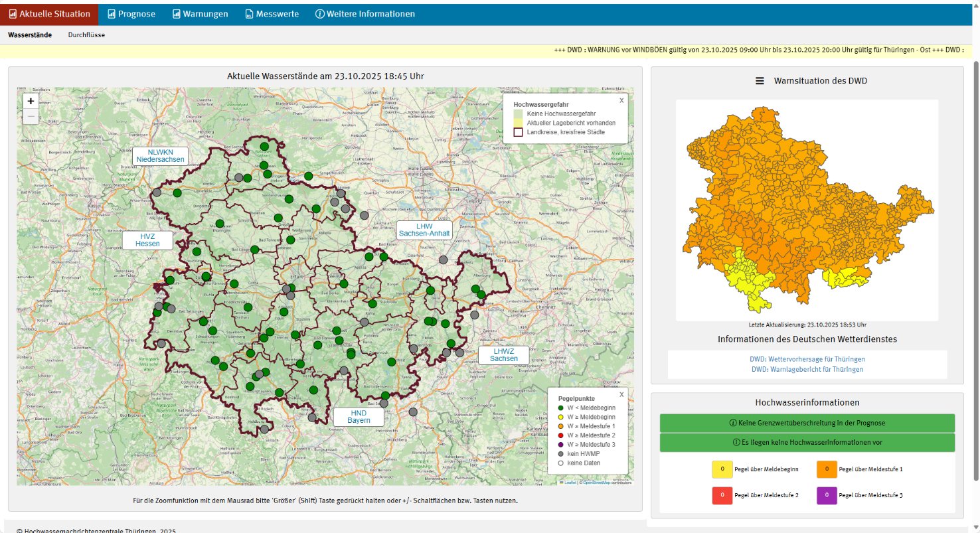The width and height of the screenshot is (980, 533).
Task: Open the Prognose tab
Action: click(131, 14)
